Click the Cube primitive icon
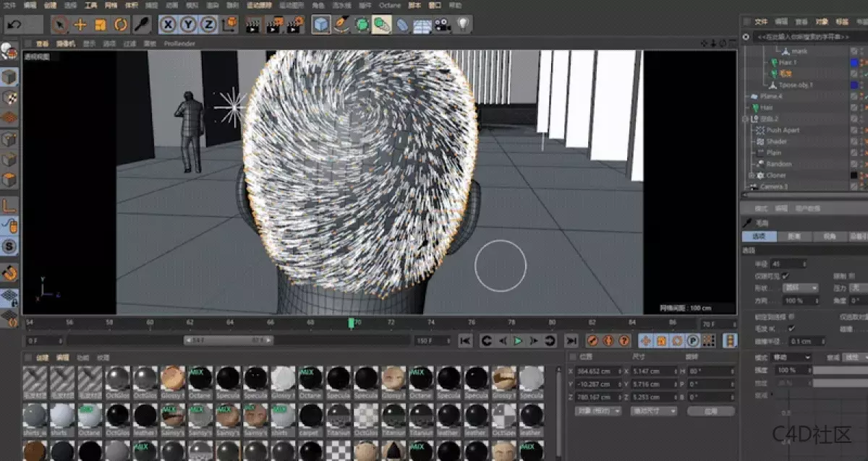Viewport: 868px width, 461px height. pos(320,25)
